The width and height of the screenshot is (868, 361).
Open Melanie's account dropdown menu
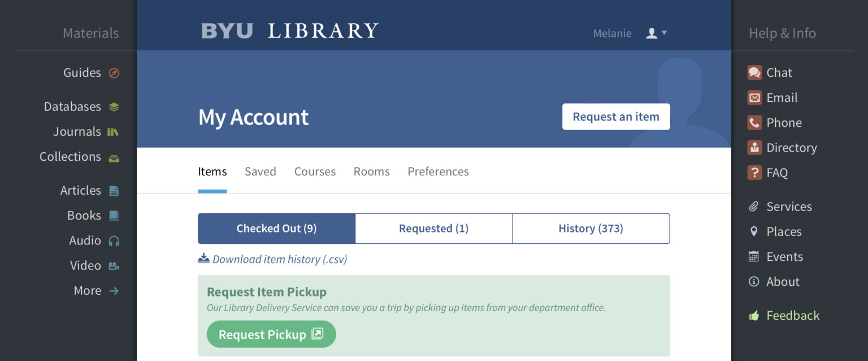(x=656, y=33)
